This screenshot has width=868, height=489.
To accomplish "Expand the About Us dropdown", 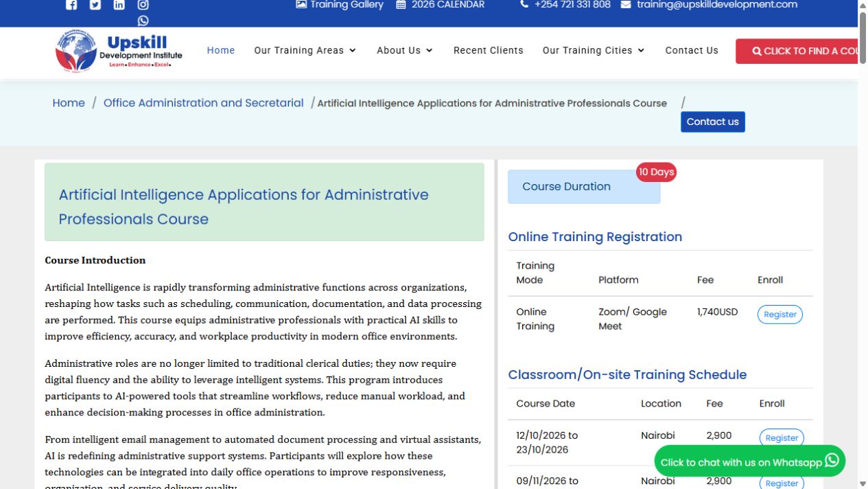I will pos(405,50).
